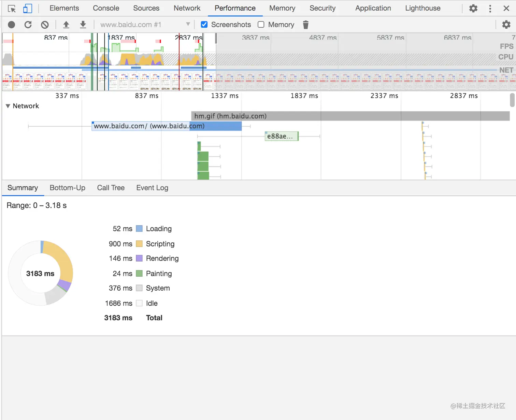Open DevTools settings gear in tab bar
516x420 pixels.
pyautogui.click(x=473, y=8)
